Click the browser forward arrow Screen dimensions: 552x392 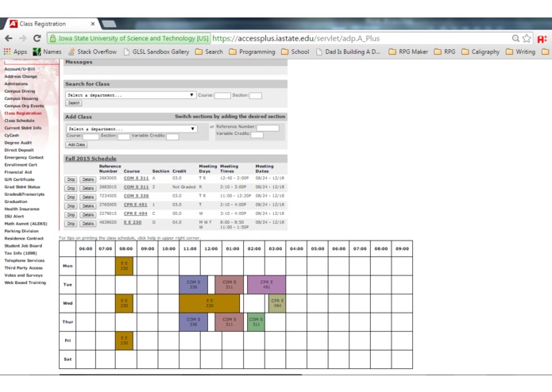coord(23,38)
